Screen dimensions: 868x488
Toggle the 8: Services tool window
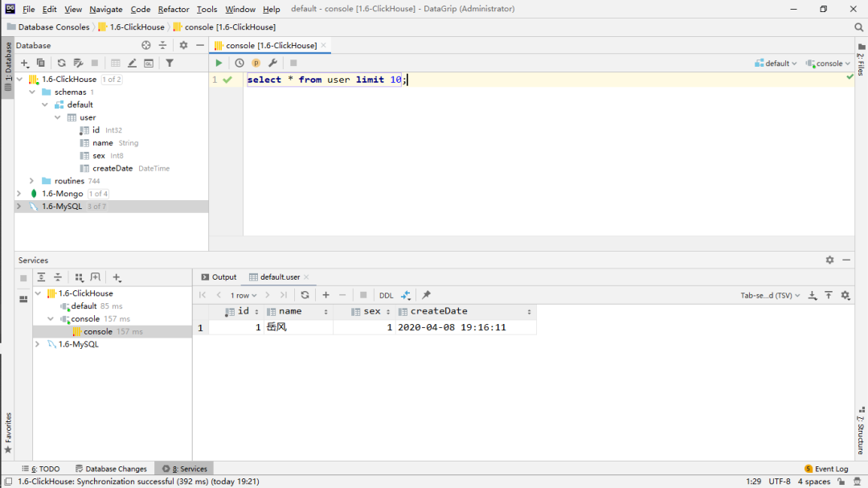(x=184, y=469)
